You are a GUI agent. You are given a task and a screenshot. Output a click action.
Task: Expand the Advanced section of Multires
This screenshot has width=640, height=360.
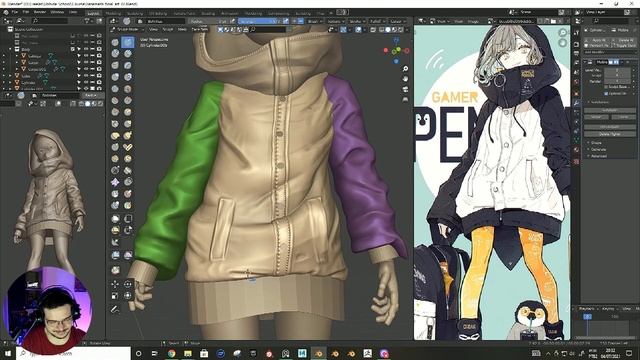(598, 156)
